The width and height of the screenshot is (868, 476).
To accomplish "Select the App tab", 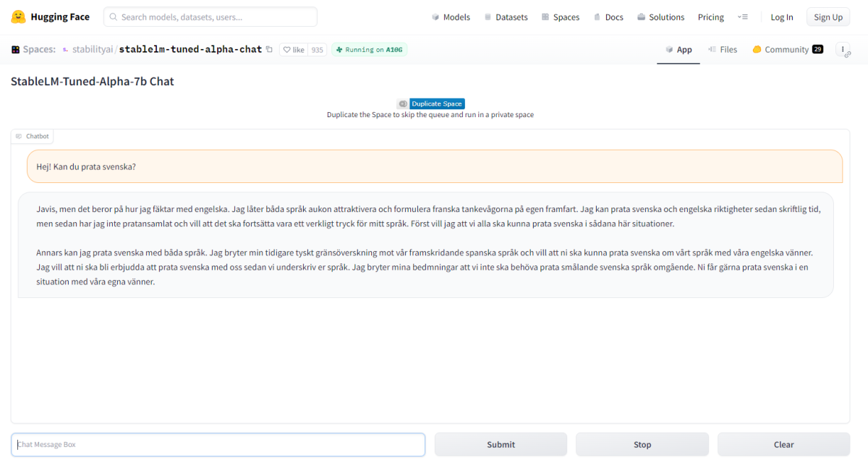I will point(678,50).
